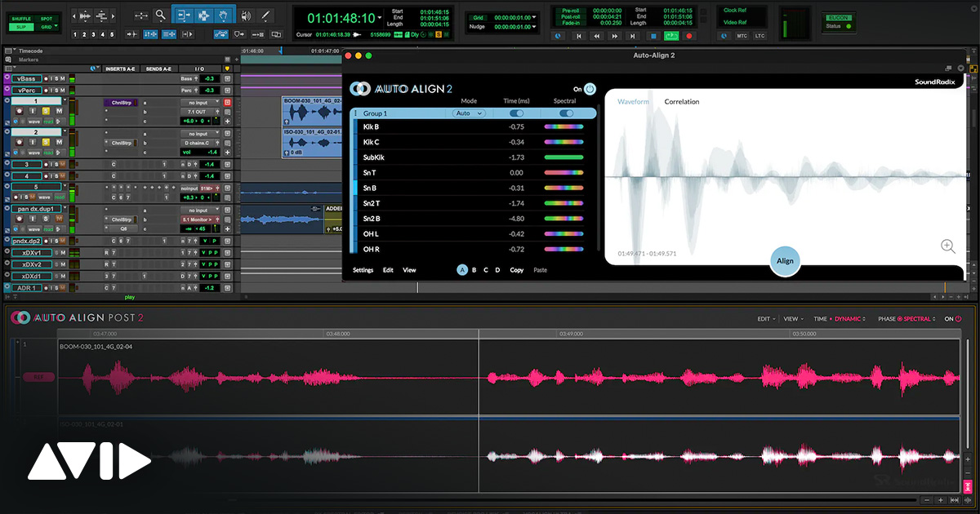Click Copy in the Auto Align footer
980x514 pixels.
point(517,270)
